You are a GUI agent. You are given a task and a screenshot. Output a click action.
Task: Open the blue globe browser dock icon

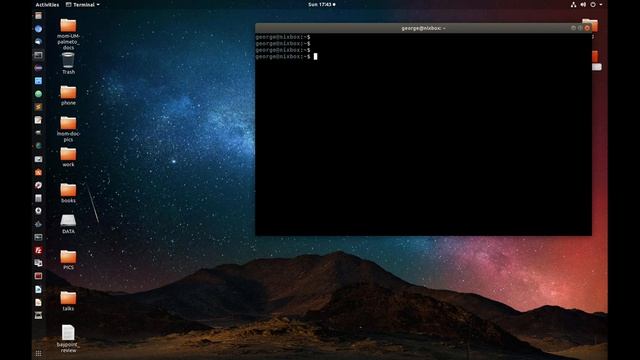38,29
